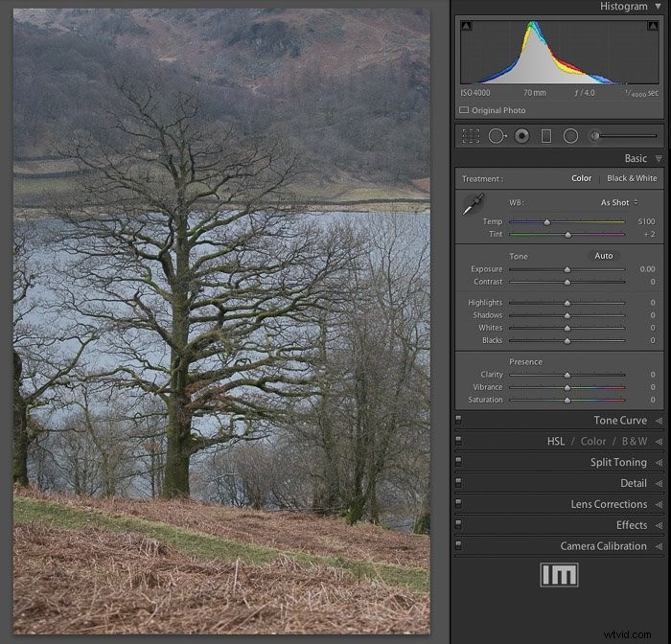Select the Red Eye Correction tool
Viewport: 671px width, 644px height.
point(521,136)
